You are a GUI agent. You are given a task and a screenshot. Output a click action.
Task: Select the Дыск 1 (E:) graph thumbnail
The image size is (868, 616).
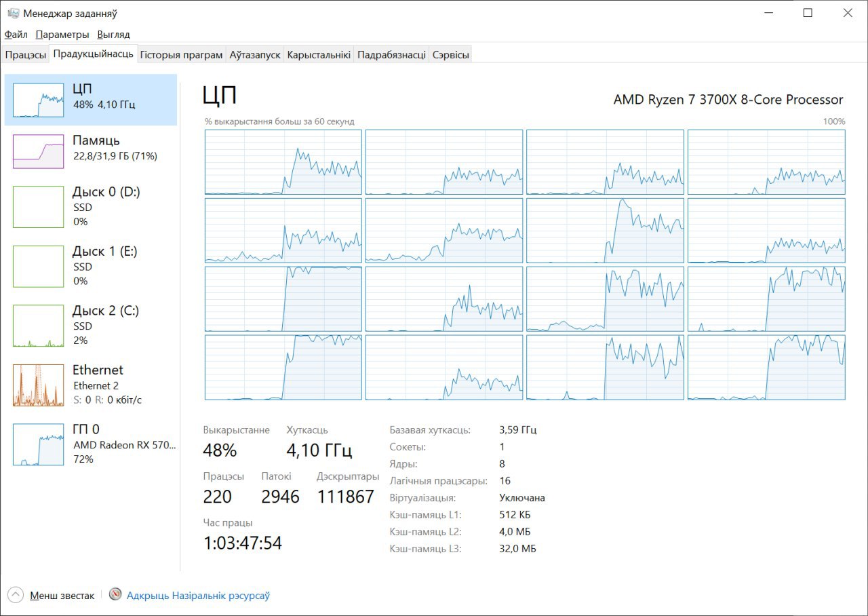pos(38,267)
